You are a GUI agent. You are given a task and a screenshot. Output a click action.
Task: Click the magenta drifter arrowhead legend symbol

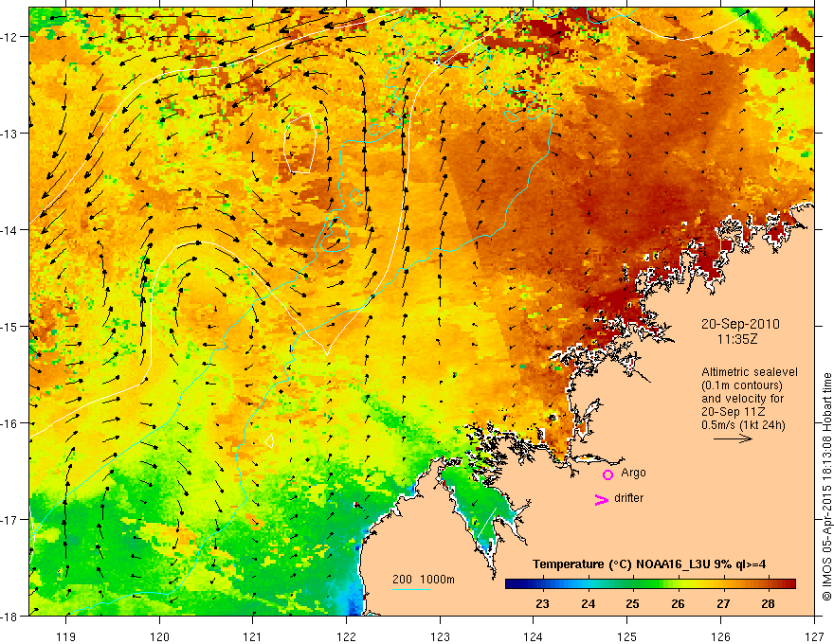(602, 499)
